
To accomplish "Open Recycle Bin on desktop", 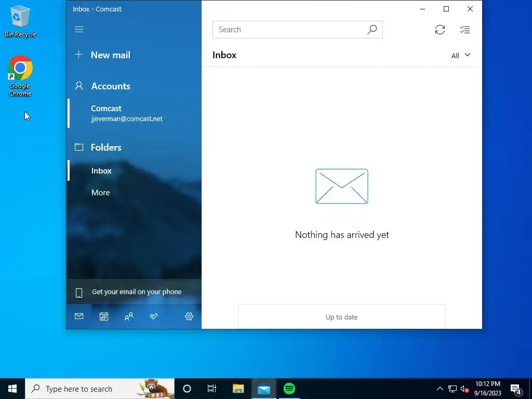I will click(20, 21).
